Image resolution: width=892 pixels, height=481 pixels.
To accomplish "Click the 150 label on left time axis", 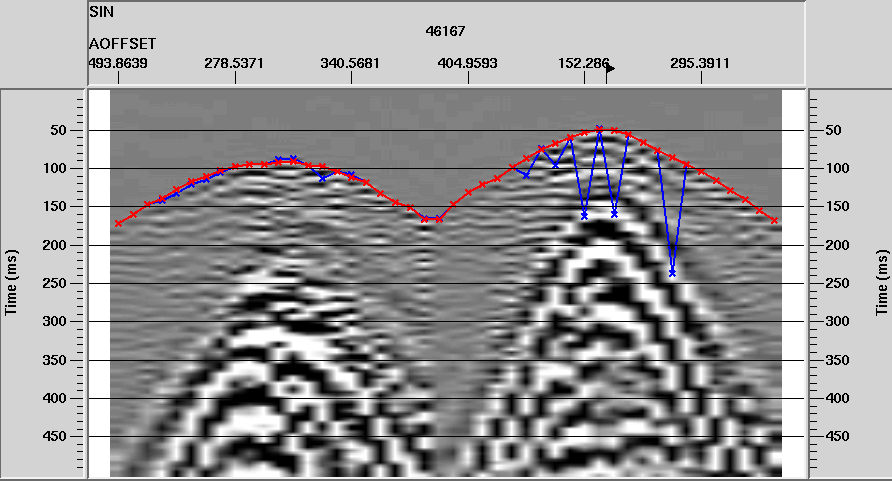I will 55,206.
